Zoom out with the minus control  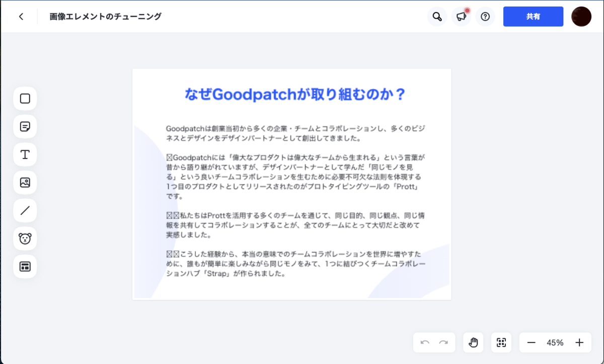click(x=531, y=342)
